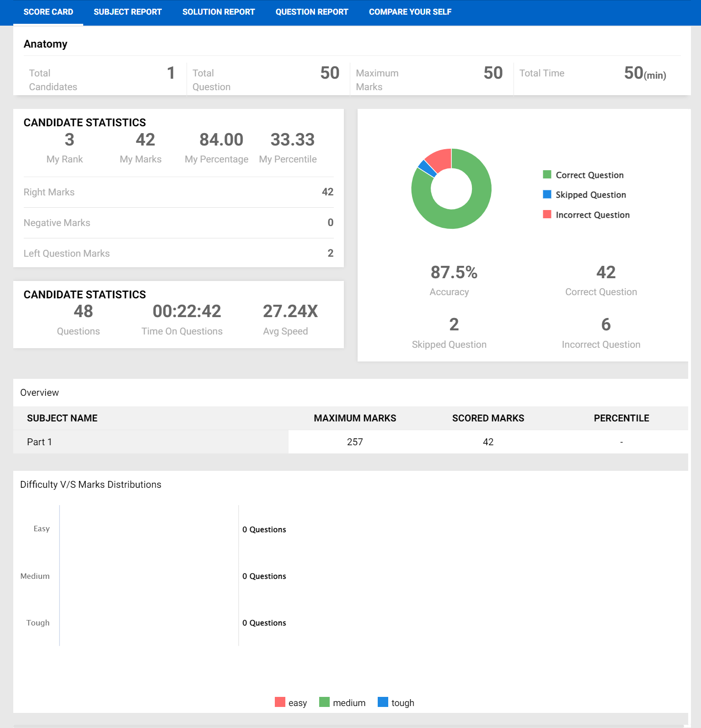Toggle the Incorrect Question legend label

point(593,215)
